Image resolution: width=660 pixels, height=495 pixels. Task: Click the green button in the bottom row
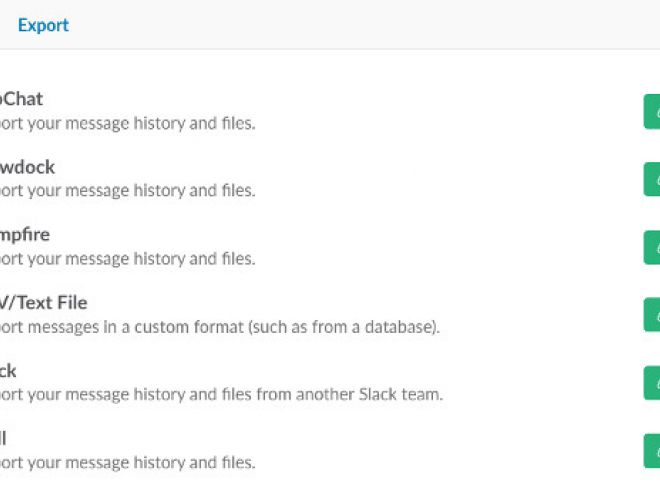[x=652, y=451]
